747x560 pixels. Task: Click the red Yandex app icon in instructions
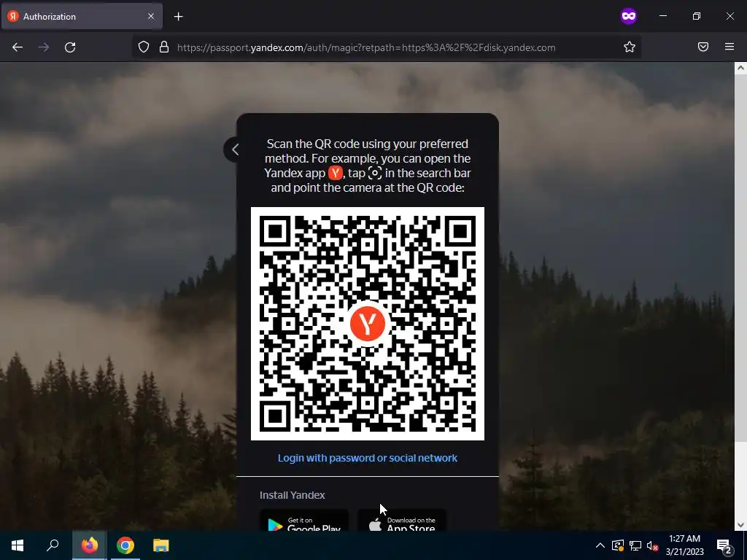(336, 173)
